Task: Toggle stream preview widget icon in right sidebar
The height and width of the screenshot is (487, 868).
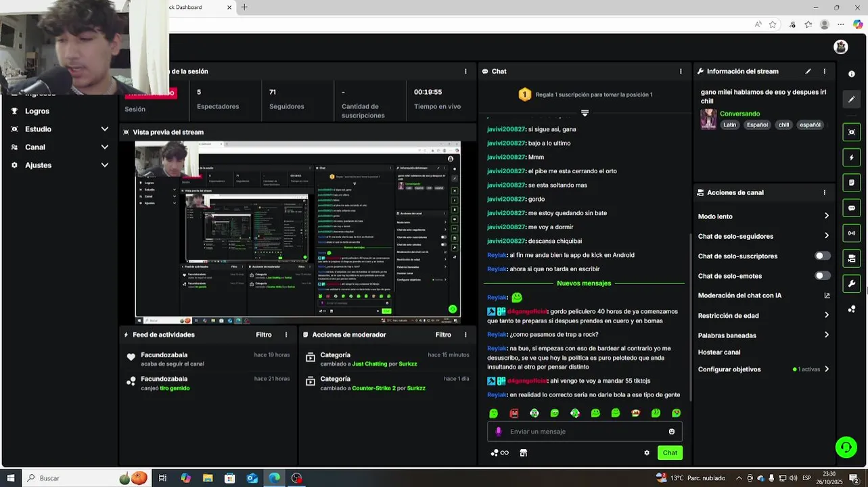Action: [851, 132]
